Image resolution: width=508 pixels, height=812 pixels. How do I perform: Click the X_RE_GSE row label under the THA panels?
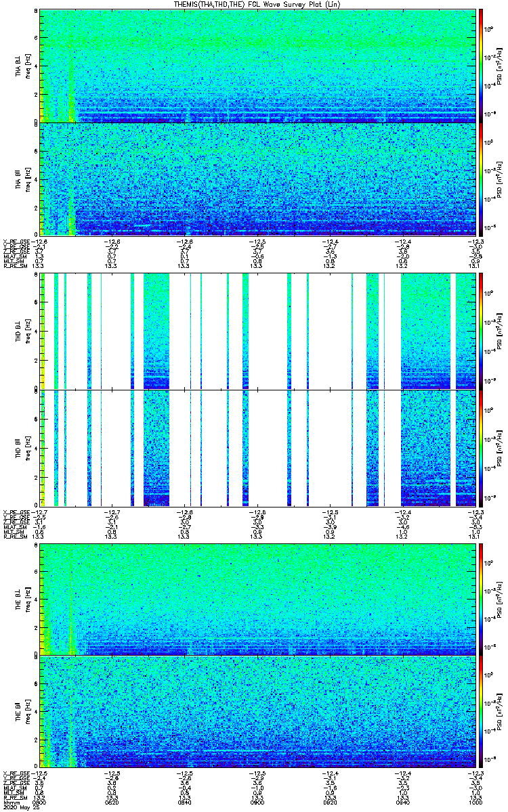16,241
